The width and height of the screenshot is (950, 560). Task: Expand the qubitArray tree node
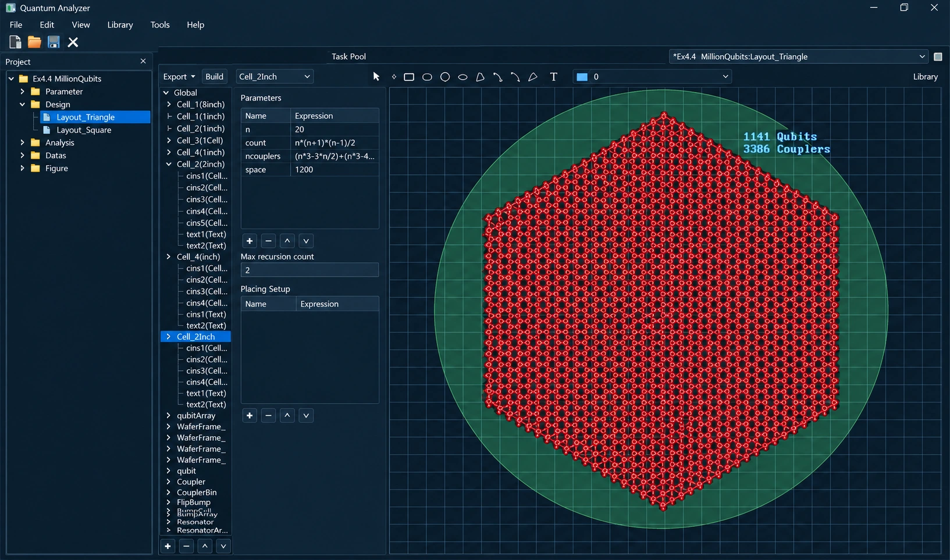pyautogui.click(x=169, y=416)
